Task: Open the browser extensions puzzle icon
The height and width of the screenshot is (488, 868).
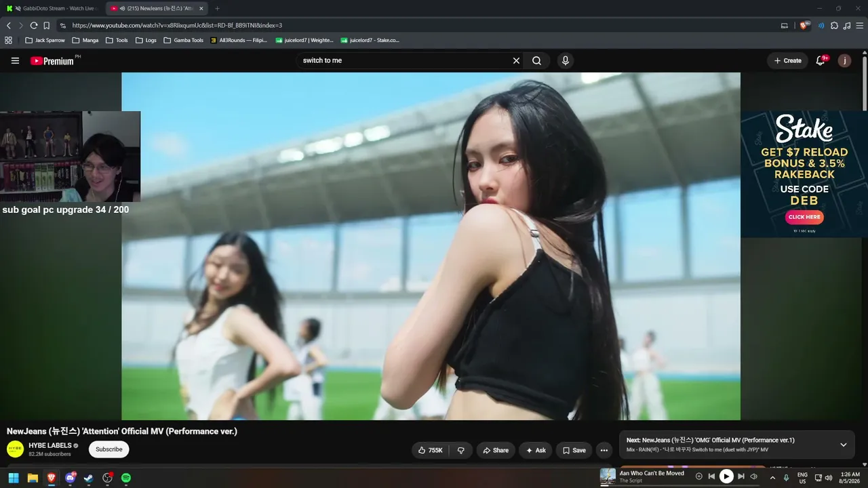Action: pos(835,26)
